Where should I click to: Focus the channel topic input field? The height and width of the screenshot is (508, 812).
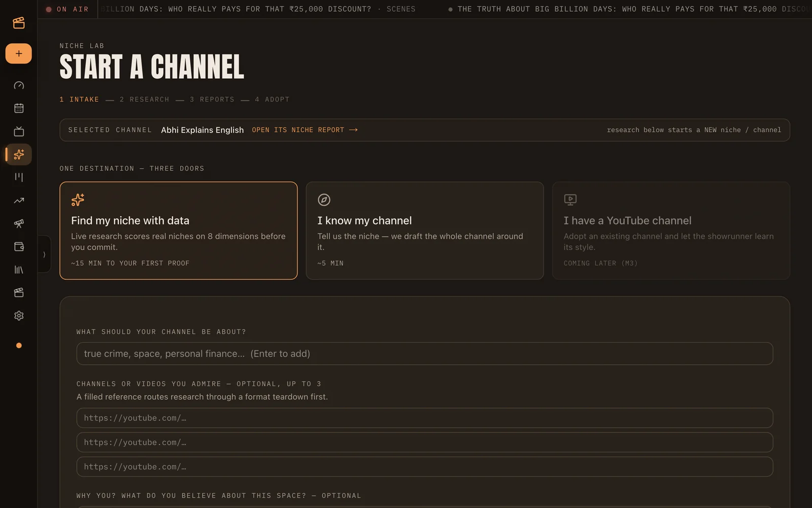425,354
